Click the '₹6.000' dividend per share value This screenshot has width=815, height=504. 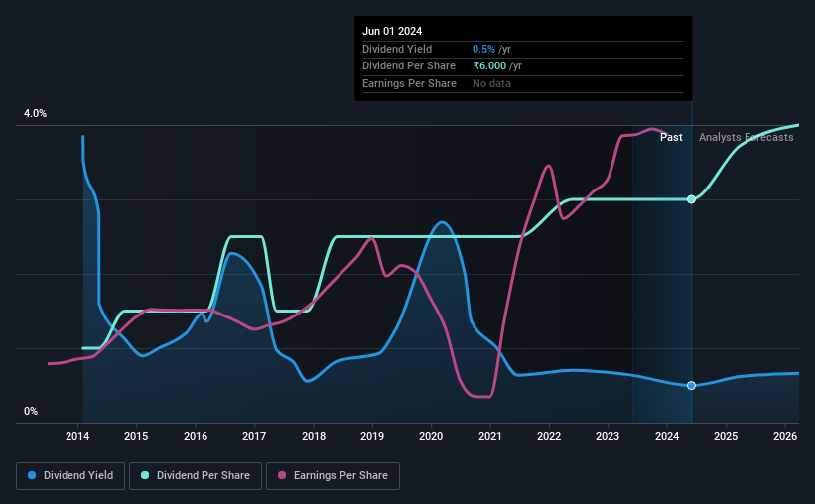[489, 66]
